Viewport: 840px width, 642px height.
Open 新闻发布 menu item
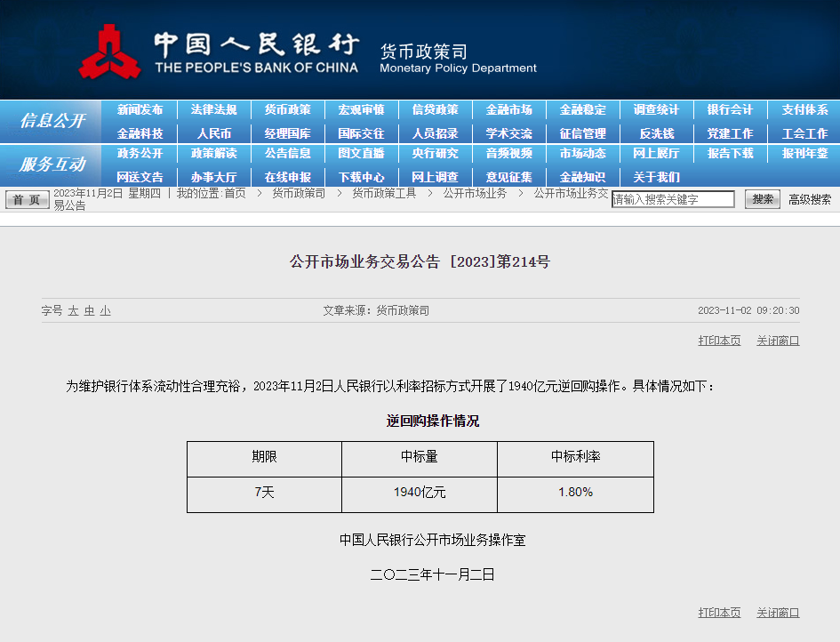coord(140,110)
